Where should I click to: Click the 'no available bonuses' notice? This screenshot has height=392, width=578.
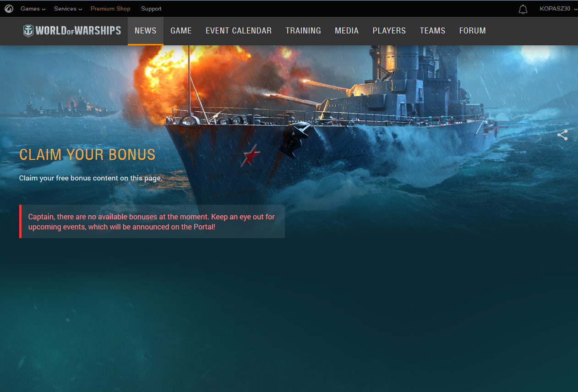pyautogui.click(x=152, y=222)
